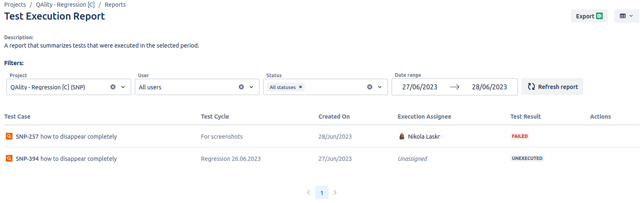This screenshot has height=203, width=644.
Task: Click the Actions column header
Action: (601, 117)
